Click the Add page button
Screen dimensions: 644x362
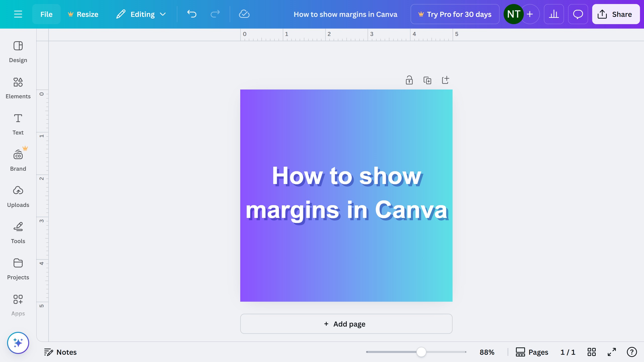pos(346,324)
